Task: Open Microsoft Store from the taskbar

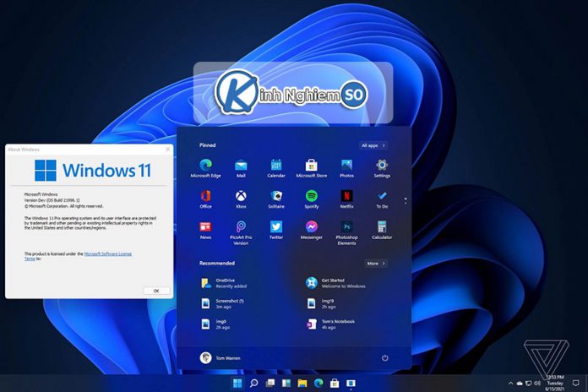Action: (x=335, y=383)
